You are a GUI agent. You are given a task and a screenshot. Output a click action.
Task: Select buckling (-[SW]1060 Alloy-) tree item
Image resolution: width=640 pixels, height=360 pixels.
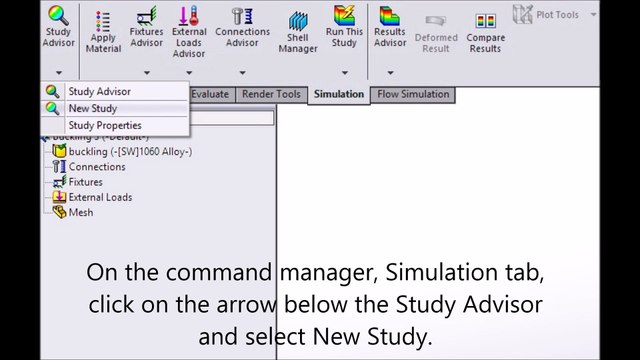coord(130,151)
